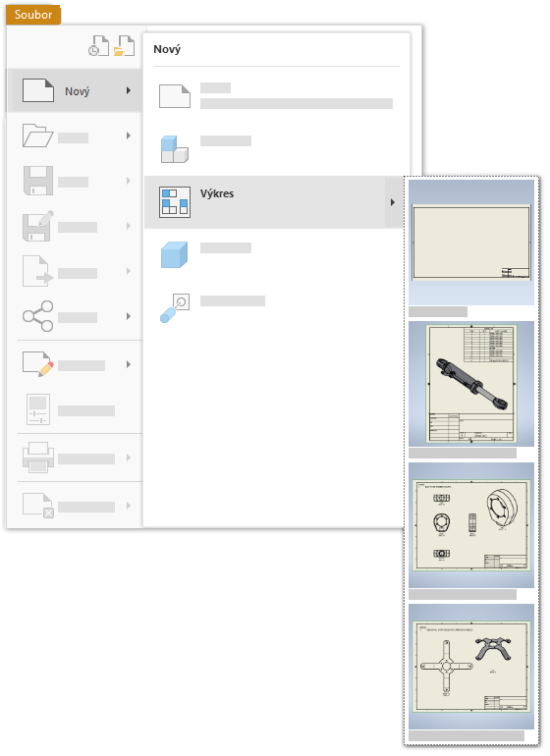Click the share nodes icon

[37, 316]
